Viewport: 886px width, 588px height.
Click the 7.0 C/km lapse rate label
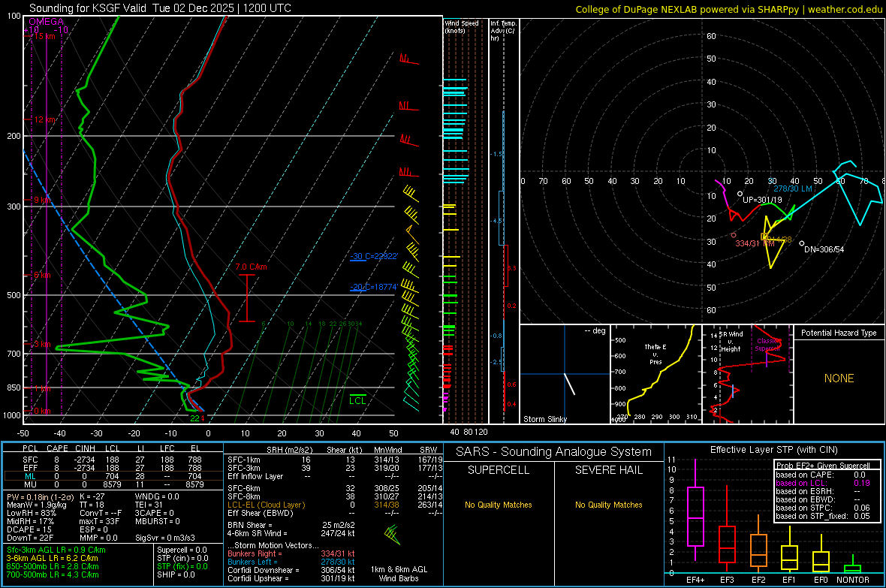pos(251,267)
